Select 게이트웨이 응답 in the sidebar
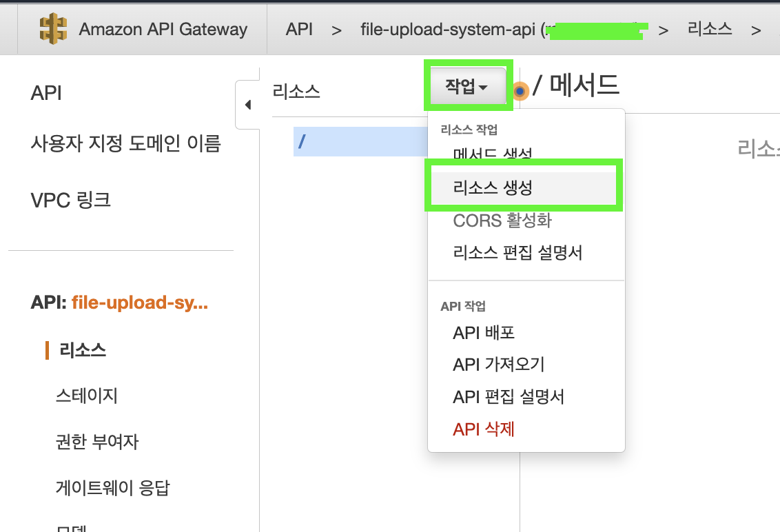This screenshot has width=780, height=532. pyautogui.click(x=113, y=487)
